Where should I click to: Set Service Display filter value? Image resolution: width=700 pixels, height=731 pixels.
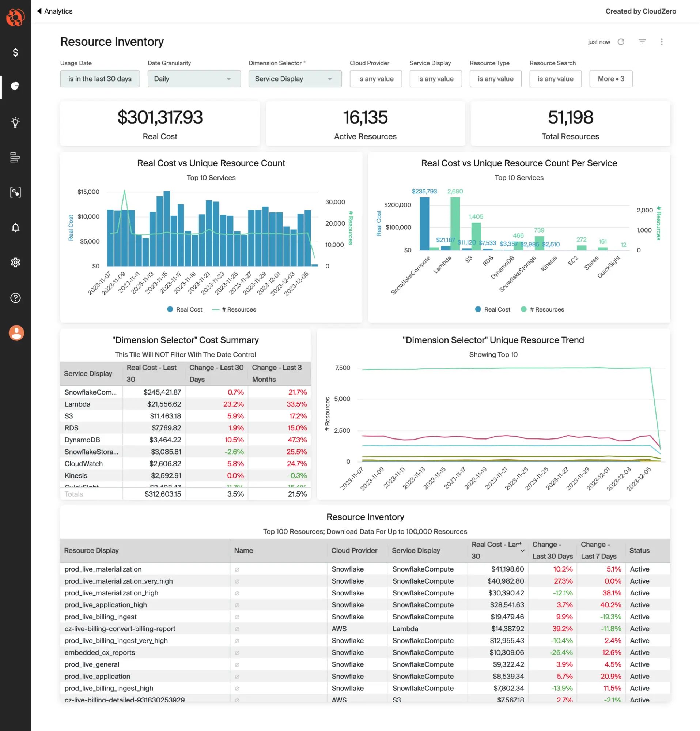click(435, 79)
